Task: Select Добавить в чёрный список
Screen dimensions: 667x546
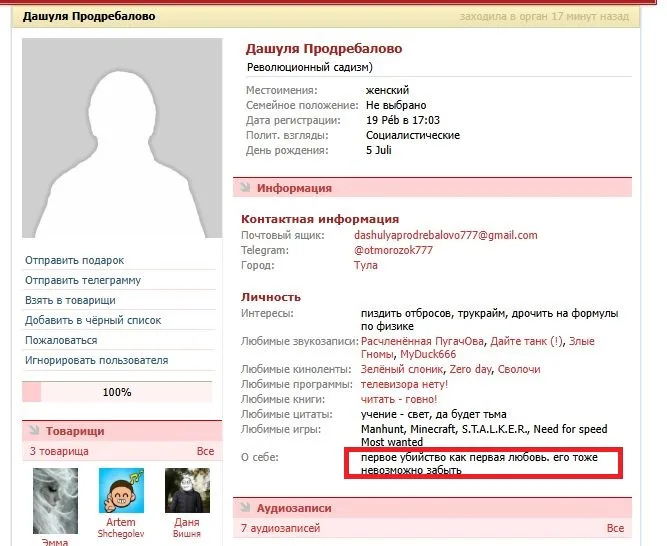Action: [x=93, y=320]
